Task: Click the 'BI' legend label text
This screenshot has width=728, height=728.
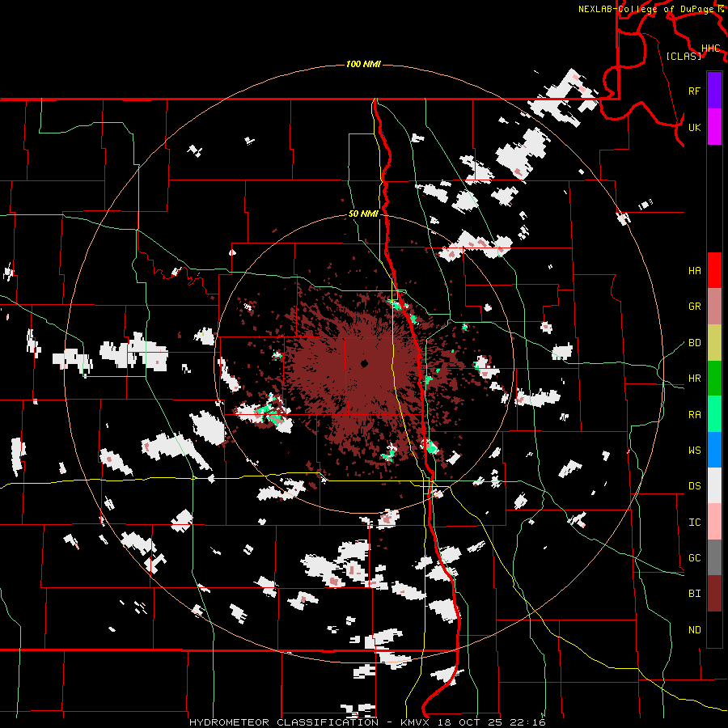Action: (x=694, y=594)
